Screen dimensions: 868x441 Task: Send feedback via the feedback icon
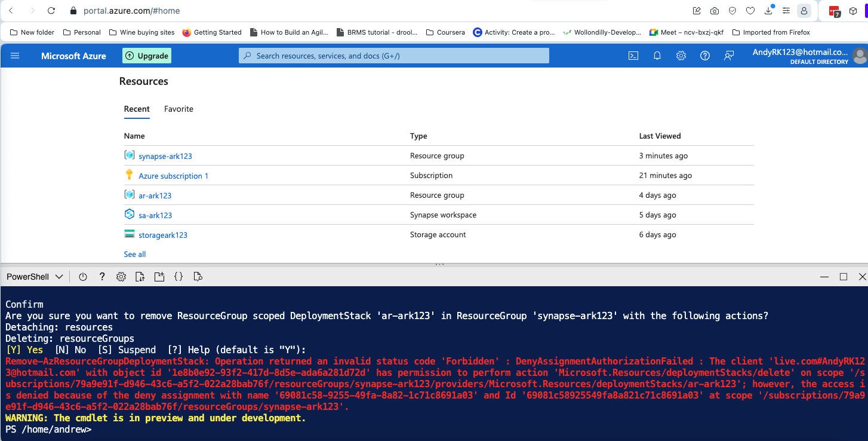[x=728, y=56]
